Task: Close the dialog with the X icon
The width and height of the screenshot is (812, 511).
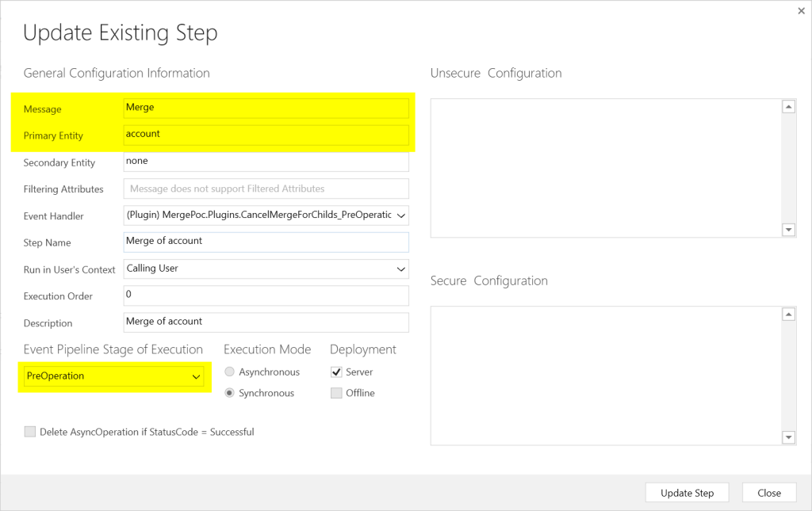Action: click(x=800, y=11)
